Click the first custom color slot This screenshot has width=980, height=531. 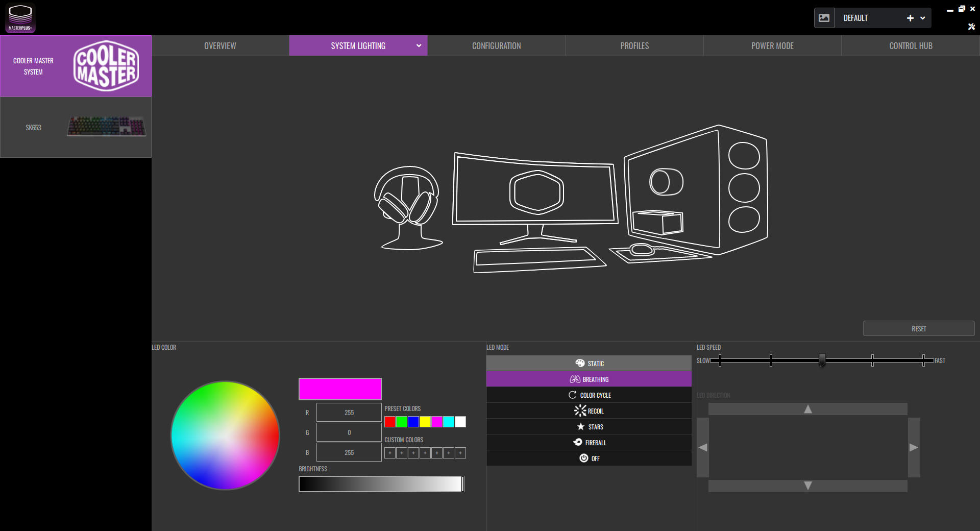click(390, 453)
